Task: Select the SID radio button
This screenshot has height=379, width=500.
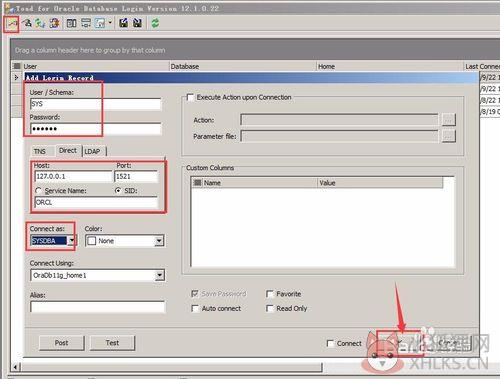Action: (118, 191)
